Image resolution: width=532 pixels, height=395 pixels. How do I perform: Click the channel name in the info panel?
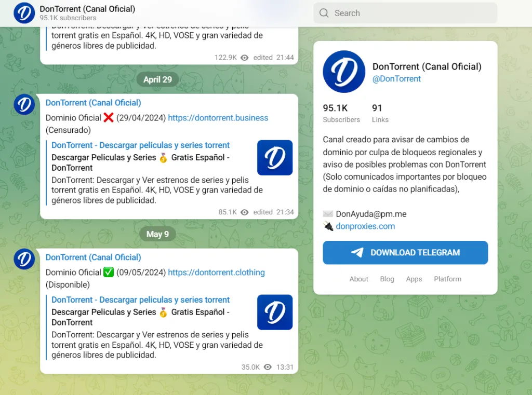coord(427,67)
